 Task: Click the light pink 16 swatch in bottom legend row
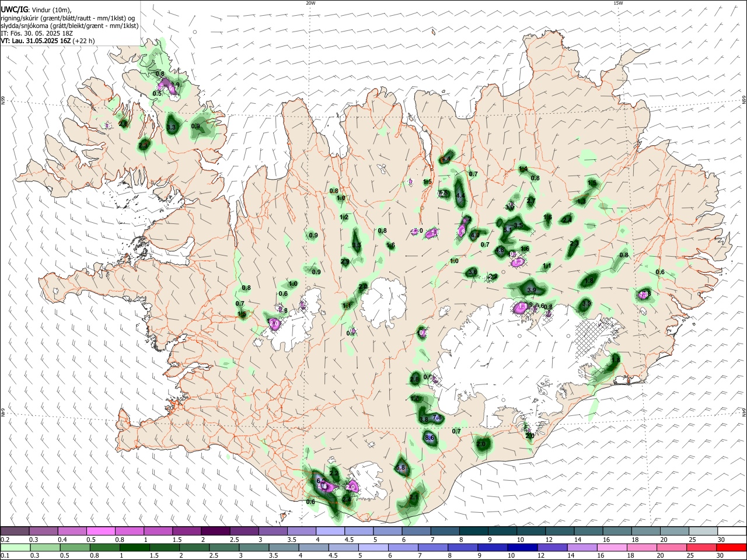click(x=612, y=547)
